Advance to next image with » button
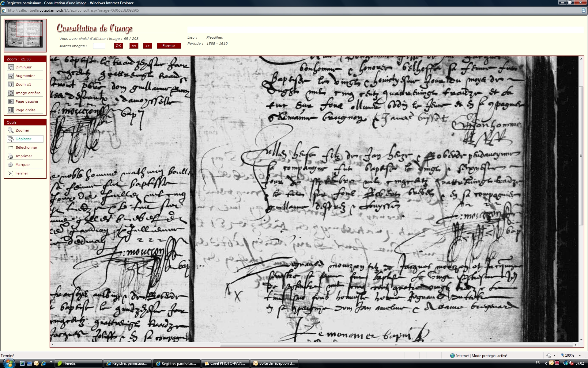Viewport: 588px width, 368px height. click(x=148, y=46)
